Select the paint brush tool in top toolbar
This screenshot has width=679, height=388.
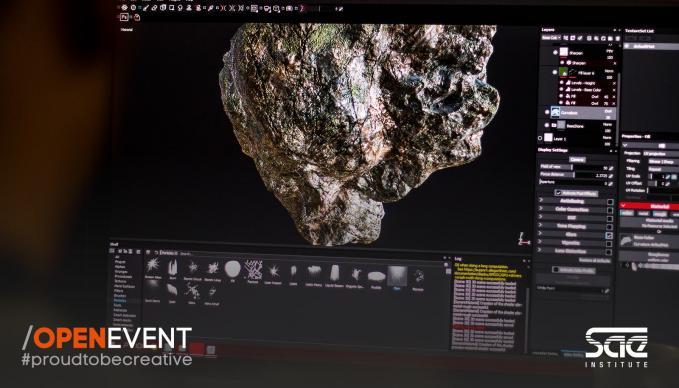pos(146,7)
